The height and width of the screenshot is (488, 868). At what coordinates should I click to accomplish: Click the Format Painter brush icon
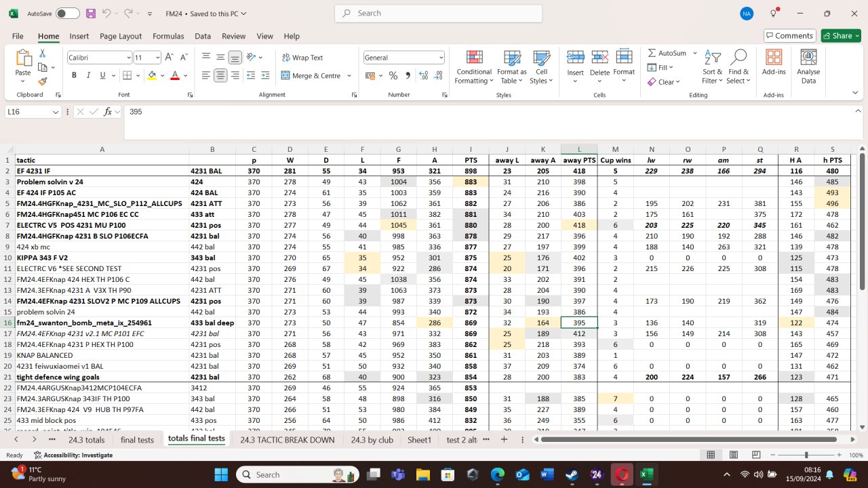(43, 81)
